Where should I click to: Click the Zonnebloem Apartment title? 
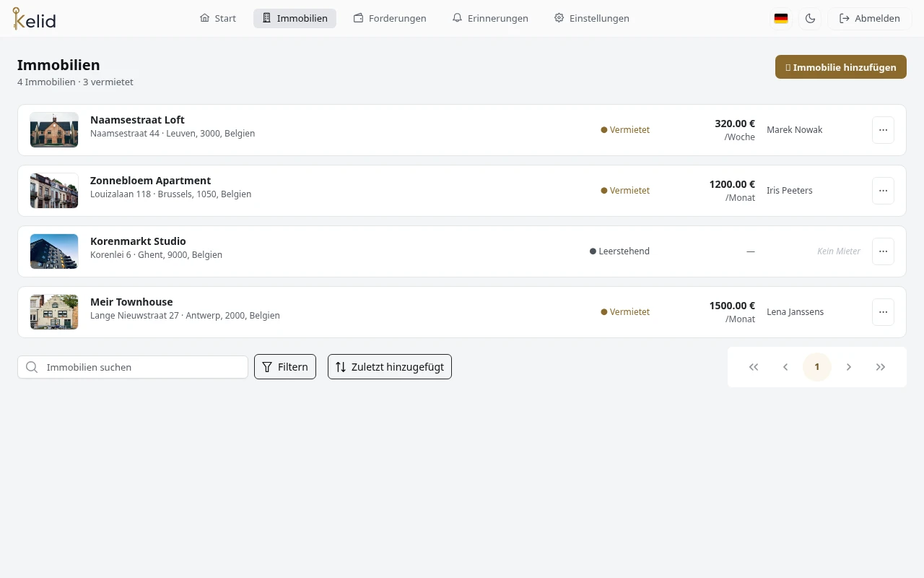[150, 181]
